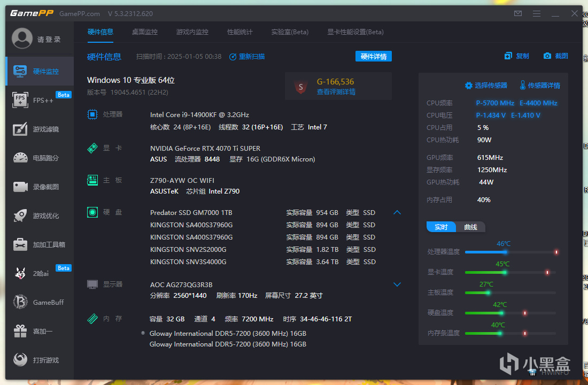The image size is (588, 385).
Task: Switch sensor view to 曲线
Action: pos(470,227)
